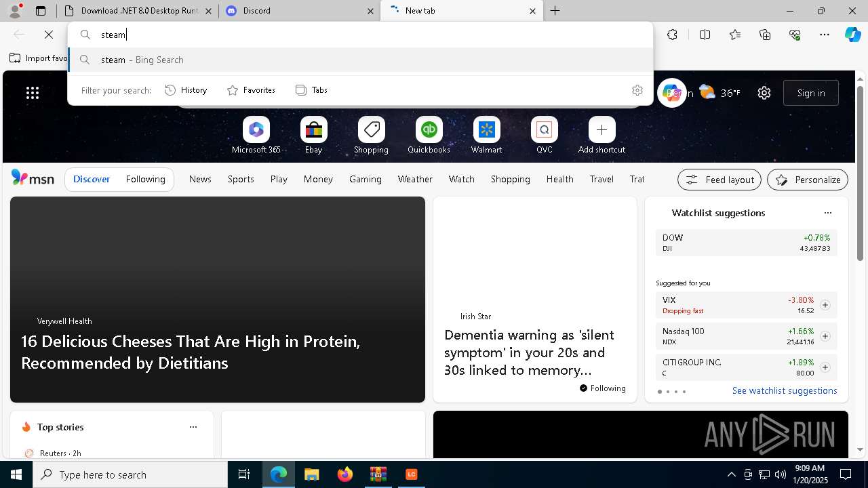The width and height of the screenshot is (868, 488).
Task: Open the News category
Action: click(x=200, y=179)
